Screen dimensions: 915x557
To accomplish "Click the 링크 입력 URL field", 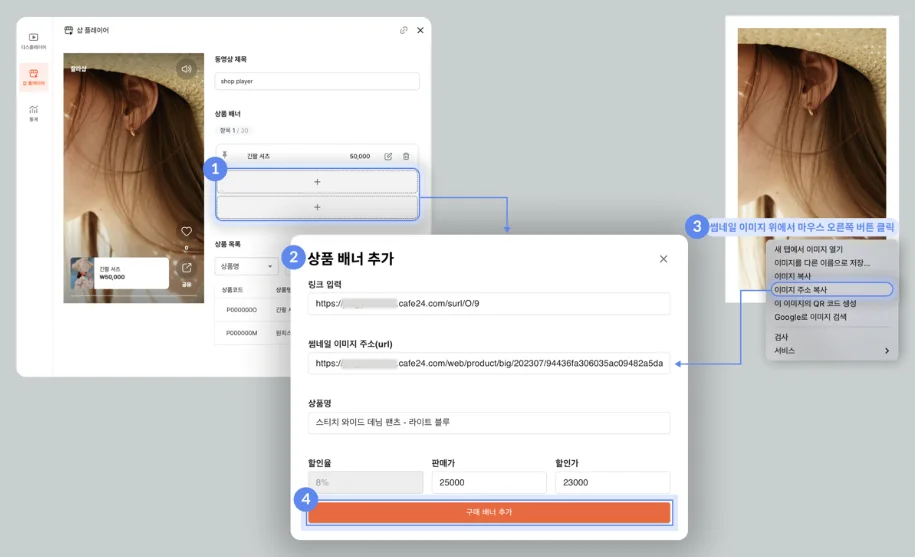I will [x=489, y=303].
